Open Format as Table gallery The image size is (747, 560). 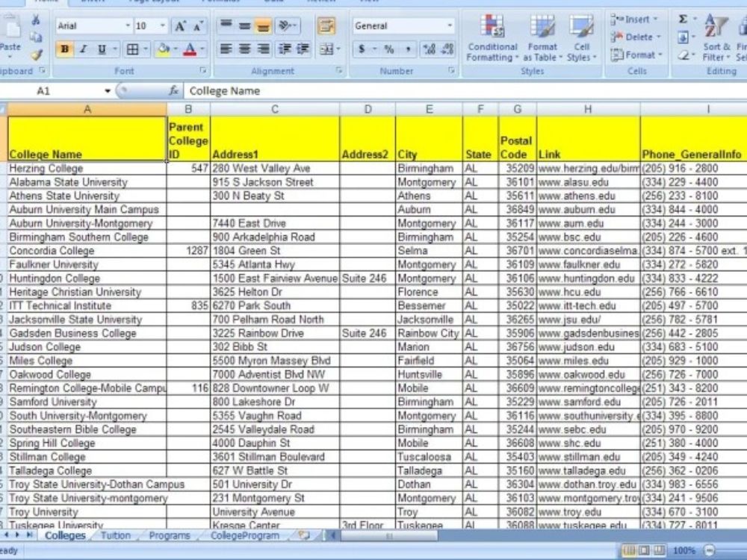coord(542,38)
